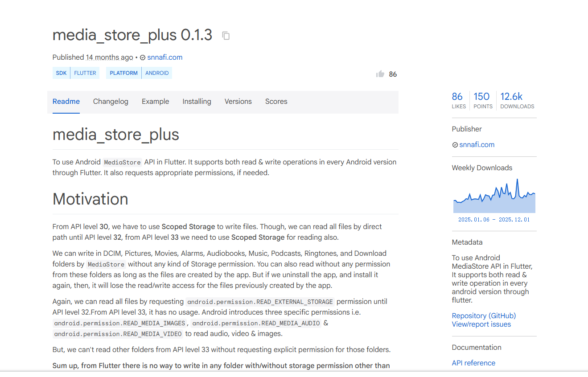This screenshot has height=377, width=588.
Task: Click the weekly downloads sparkline chart
Action: pos(494,197)
